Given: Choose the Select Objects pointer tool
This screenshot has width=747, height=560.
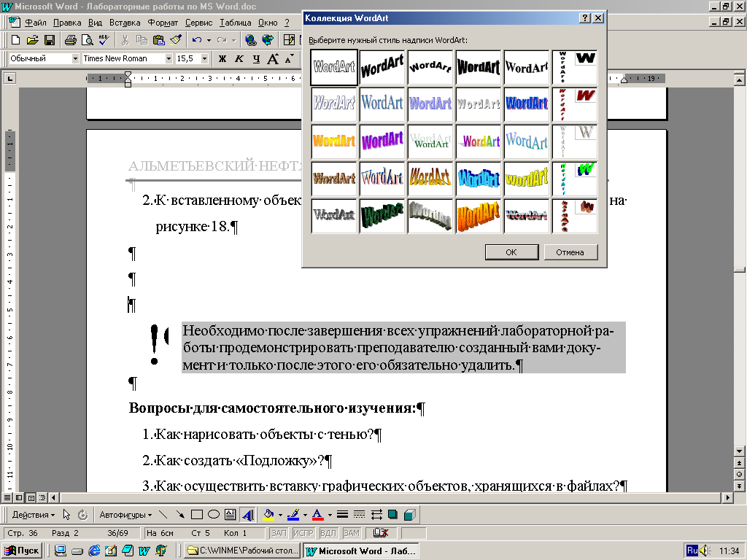Looking at the screenshot, I should pos(66,515).
